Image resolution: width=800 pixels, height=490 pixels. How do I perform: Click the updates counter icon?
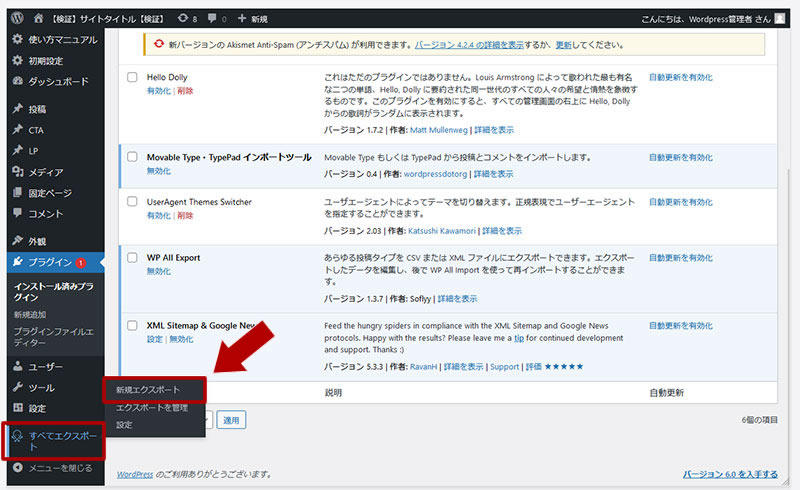(183, 18)
